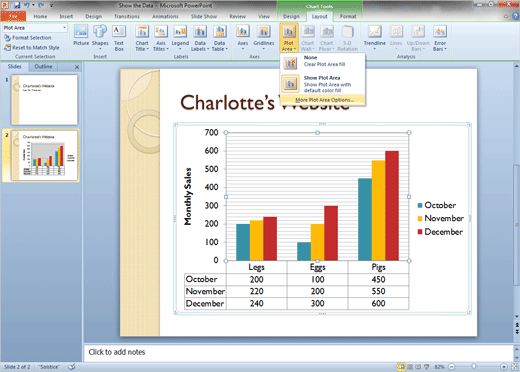Adjust the zoom slider in status bar
The height and width of the screenshot is (372, 520).
point(474,366)
